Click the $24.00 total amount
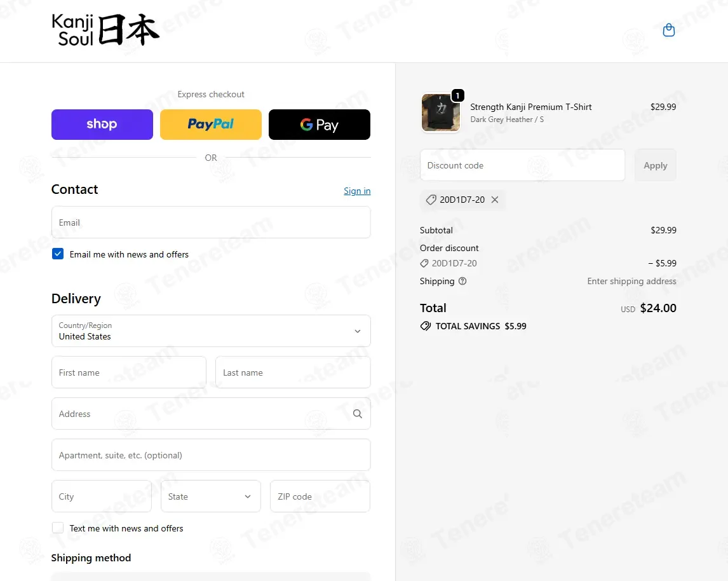The width and height of the screenshot is (728, 581). (658, 308)
